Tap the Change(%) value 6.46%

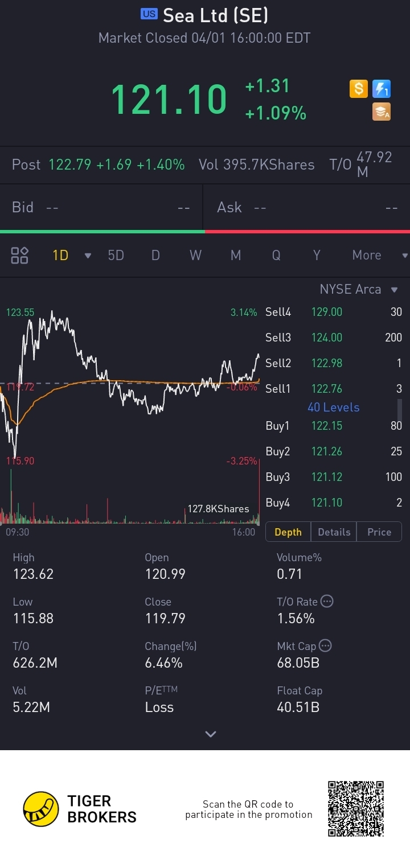click(x=163, y=663)
